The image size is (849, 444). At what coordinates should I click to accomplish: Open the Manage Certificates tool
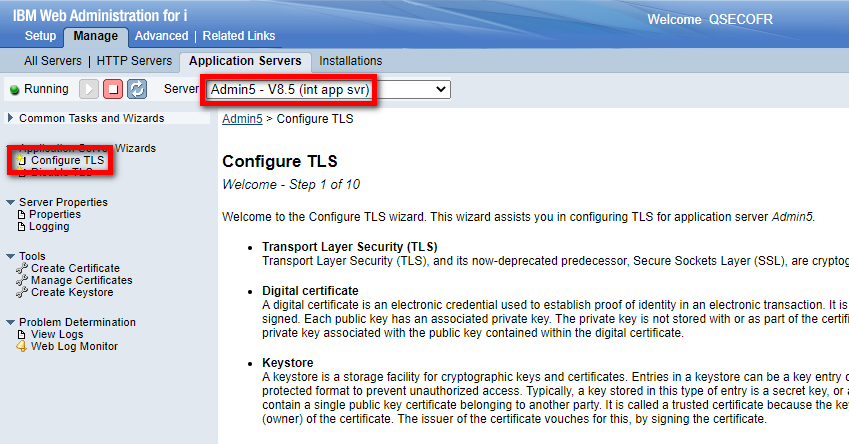pyautogui.click(x=82, y=280)
